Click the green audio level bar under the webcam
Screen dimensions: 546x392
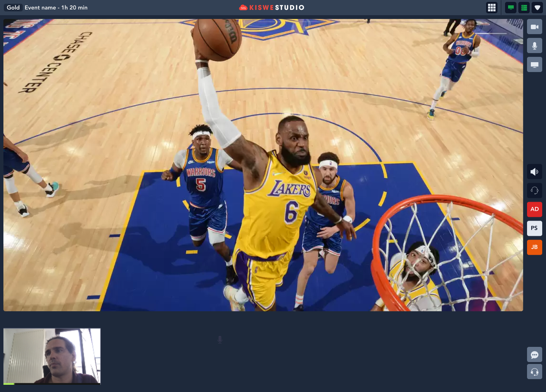tap(9, 384)
